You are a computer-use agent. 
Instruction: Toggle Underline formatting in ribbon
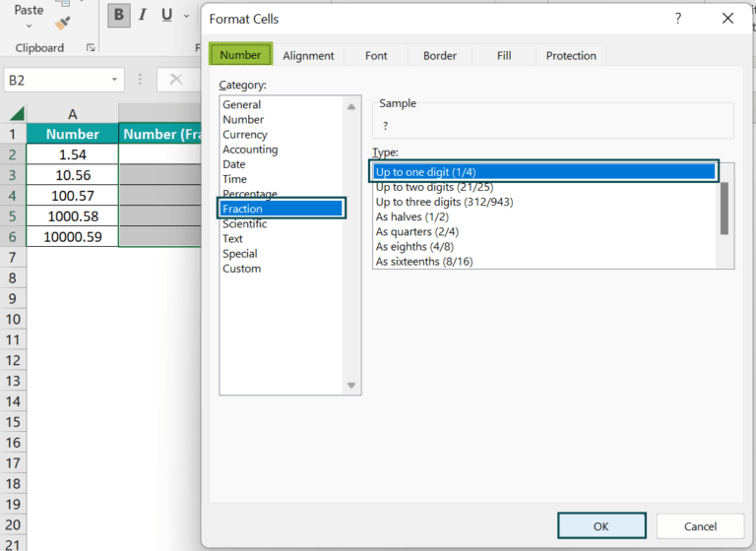point(166,16)
